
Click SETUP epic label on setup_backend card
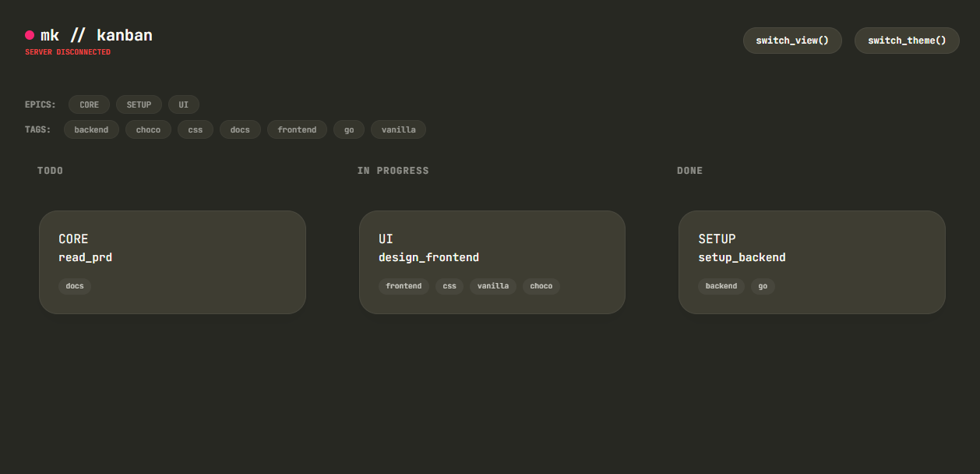click(717, 239)
